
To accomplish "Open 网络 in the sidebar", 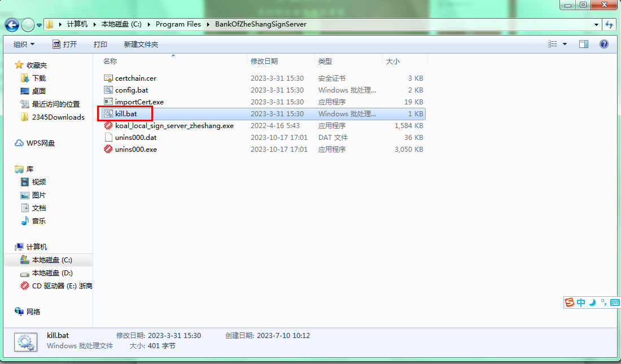I will point(33,312).
